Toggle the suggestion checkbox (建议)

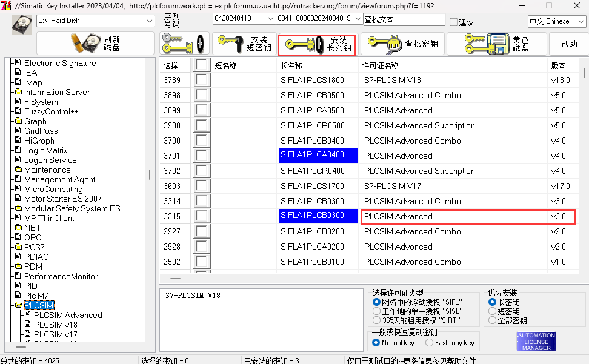point(453,22)
